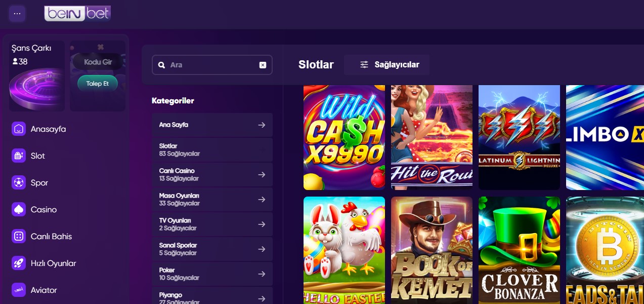Click the filter icon on Sağlayıcılar button
The height and width of the screenshot is (304, 644).
(x=363, y=64)
